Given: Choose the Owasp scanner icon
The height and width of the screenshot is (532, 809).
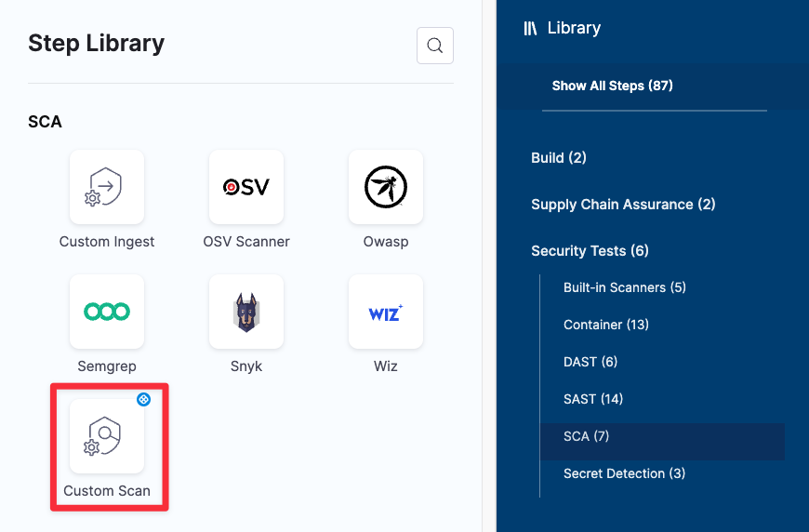Looking at the screenshot, I should pyautogui.click(x=386, y=187).
